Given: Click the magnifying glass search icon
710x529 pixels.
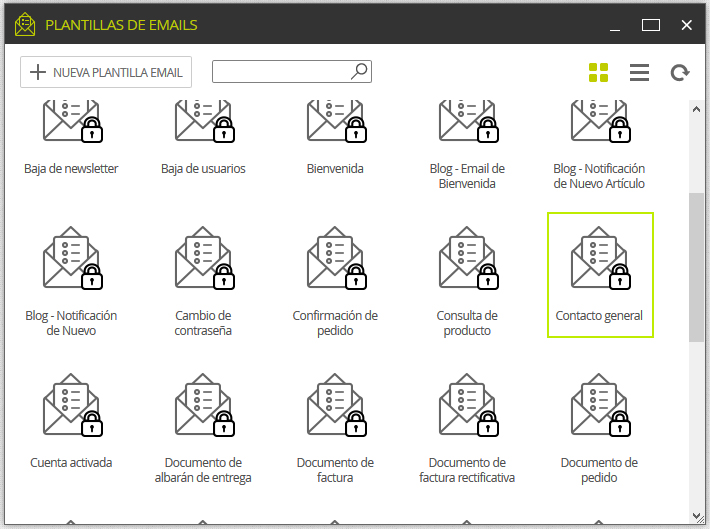Looking at the screenshot, I should [360, 72].
